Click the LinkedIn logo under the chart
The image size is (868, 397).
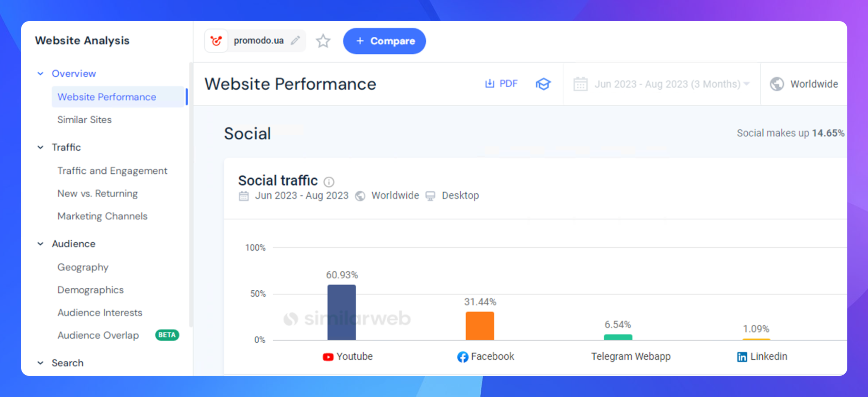point(742,357)
